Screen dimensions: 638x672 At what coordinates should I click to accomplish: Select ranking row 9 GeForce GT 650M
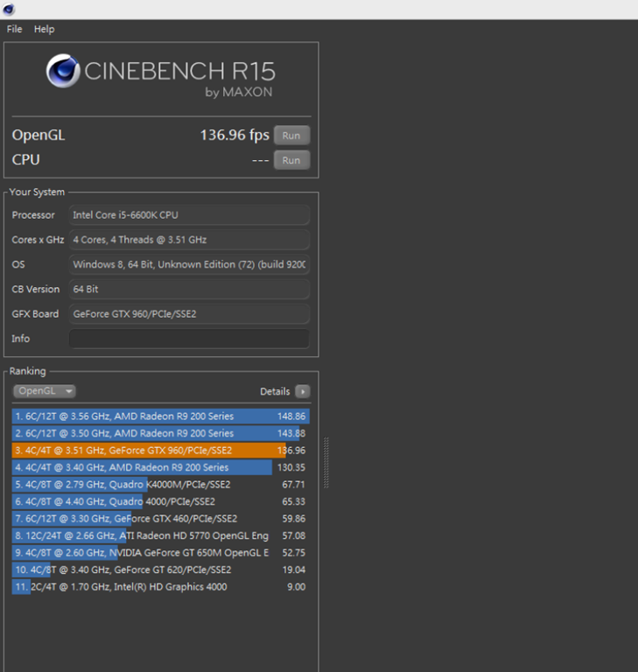161,553
